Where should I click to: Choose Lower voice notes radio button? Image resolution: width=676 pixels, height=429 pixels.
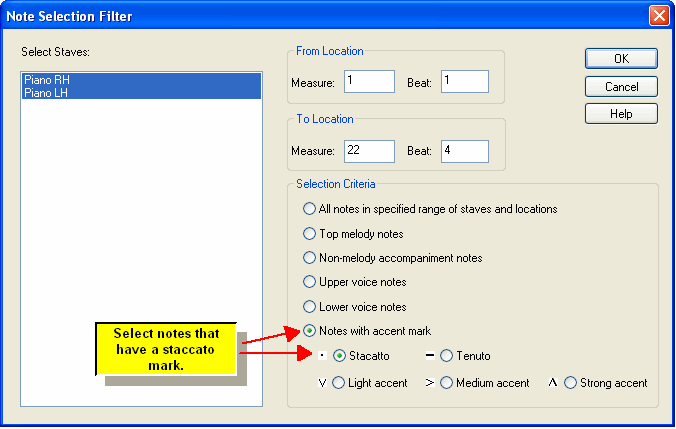point(309,306)
